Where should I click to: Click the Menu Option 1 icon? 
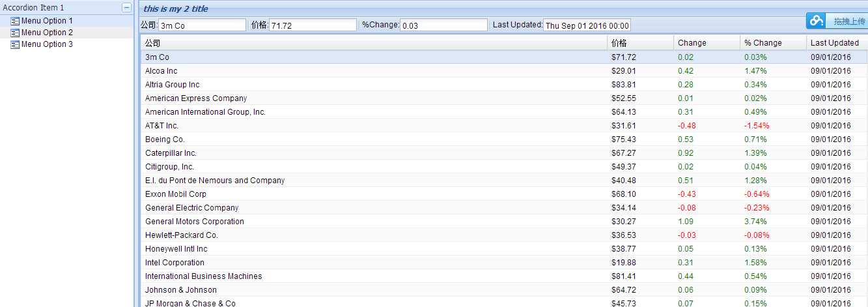[x=15, y=21]
